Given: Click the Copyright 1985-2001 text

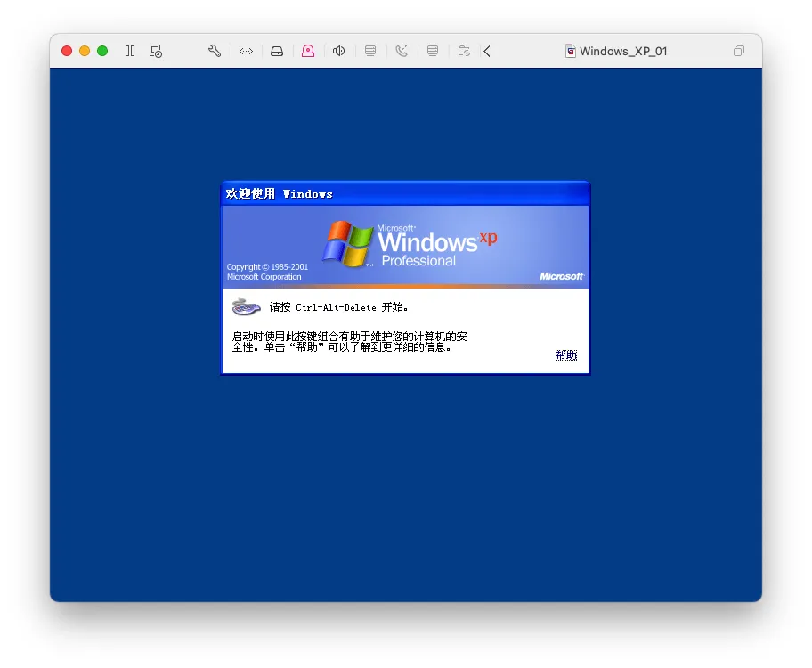Looking at the screenshot, I should click(267, 267).
